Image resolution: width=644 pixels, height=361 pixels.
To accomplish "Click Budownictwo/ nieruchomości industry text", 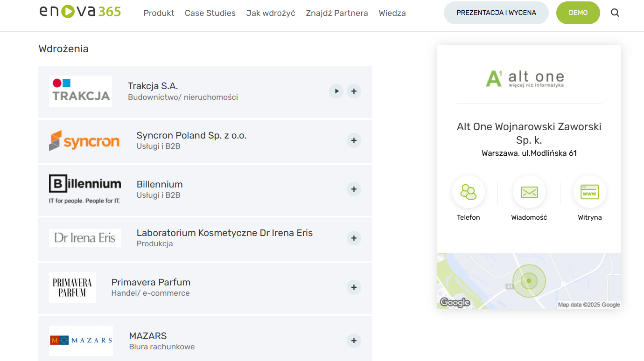I will tap(183, 97).
